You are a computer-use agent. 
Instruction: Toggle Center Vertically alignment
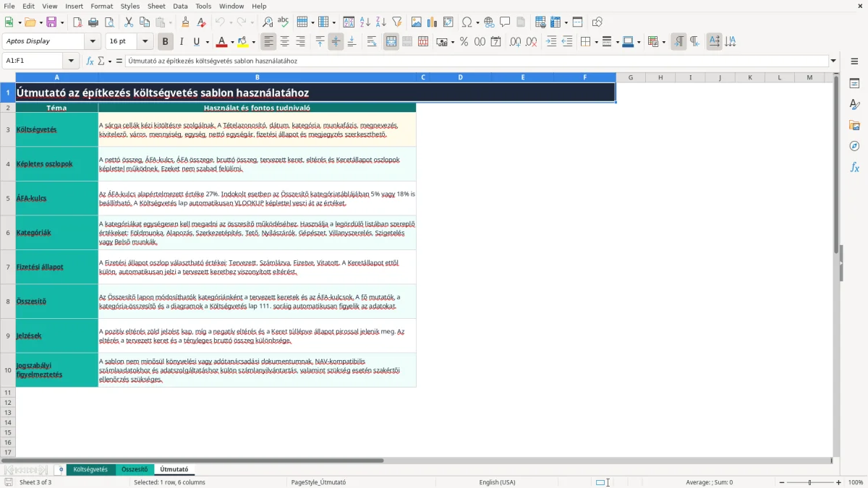coord(336,42)
